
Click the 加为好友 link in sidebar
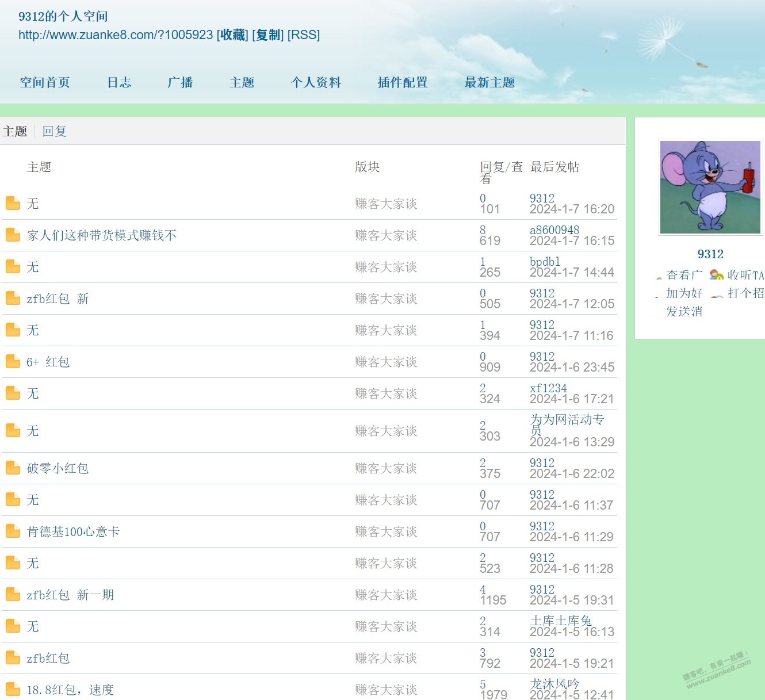684,293
